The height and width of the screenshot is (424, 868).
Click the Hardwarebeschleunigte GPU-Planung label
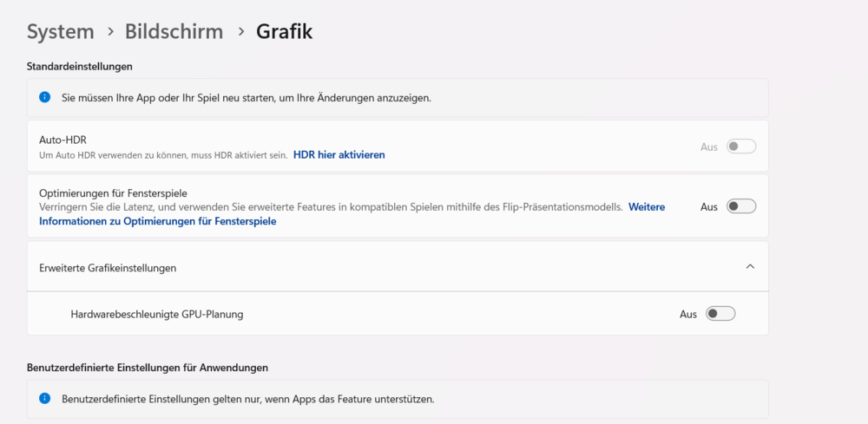pyautogui.click(x=157, y=314)
